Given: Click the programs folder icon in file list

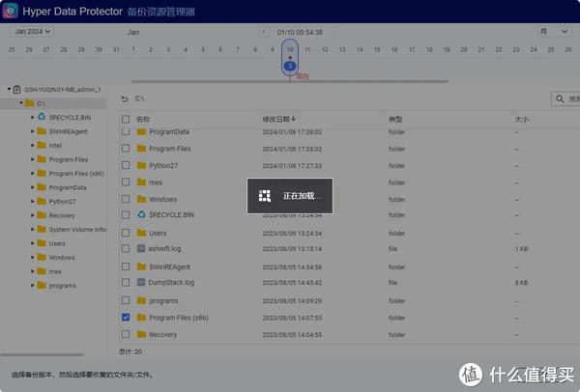Looking at the screenshot, I should point(141,300).
